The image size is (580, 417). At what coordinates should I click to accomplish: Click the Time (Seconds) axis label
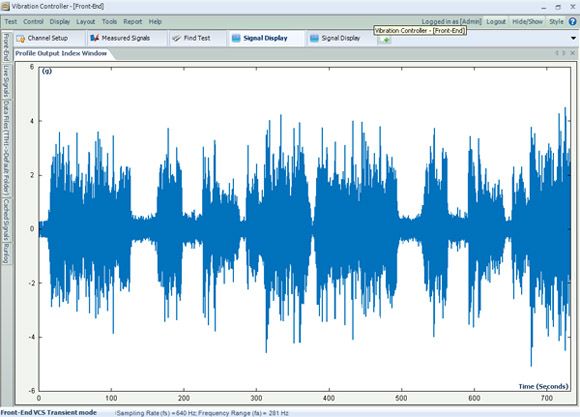click(543, 386)
